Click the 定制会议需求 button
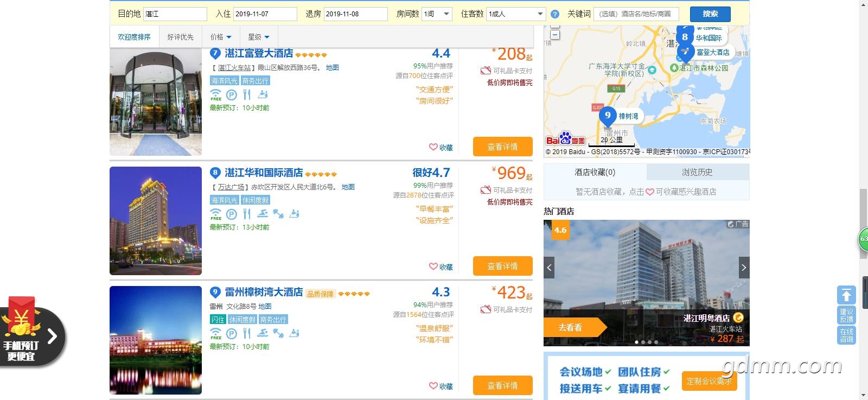Viewport: 868px width, 400px height. click(710, 381)
